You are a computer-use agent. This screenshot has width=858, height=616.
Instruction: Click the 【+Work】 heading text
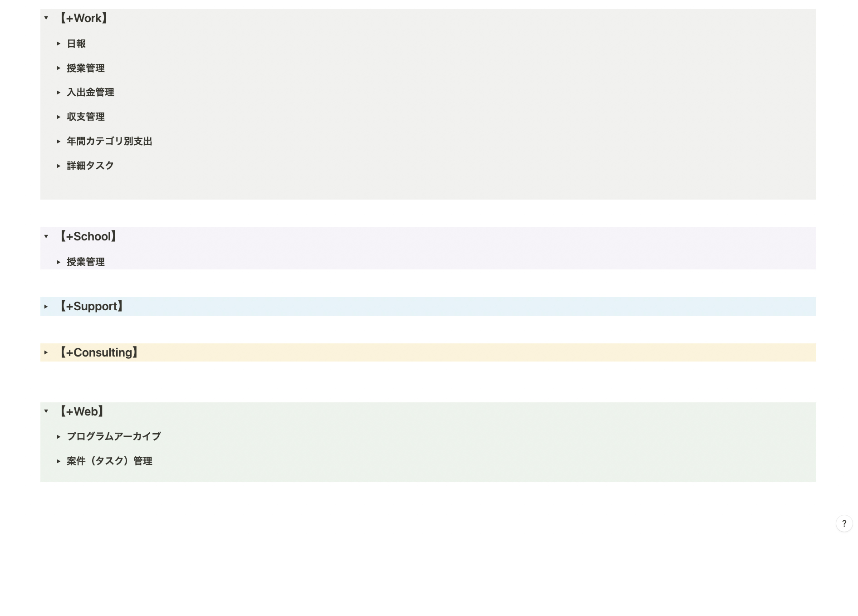pyautogui.click(x=84, y=18)
